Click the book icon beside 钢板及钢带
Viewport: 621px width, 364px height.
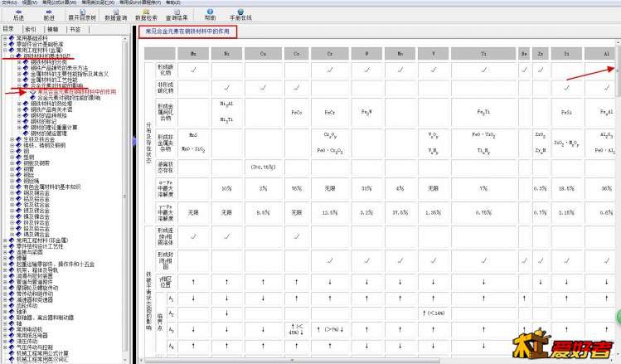18,163
